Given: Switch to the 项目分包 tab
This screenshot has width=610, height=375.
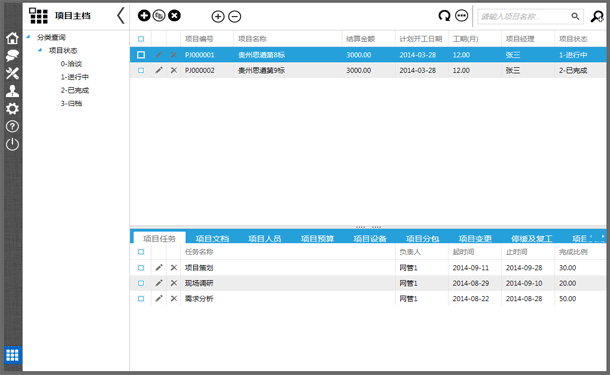Looking at the screenshot, I should [422, 238].
